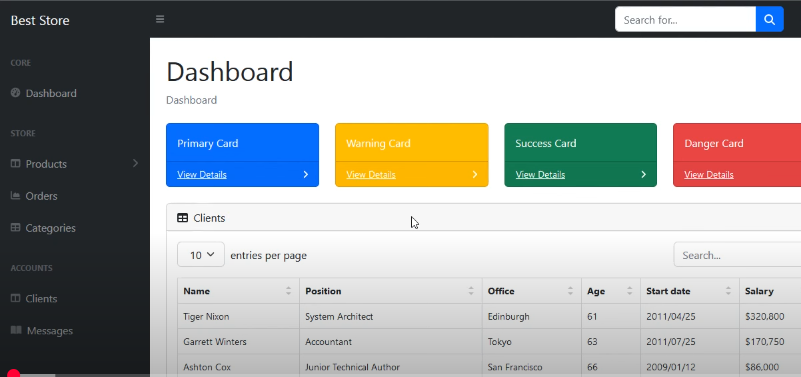Open View Details on Danger Card
This screenshot has width=801, height=377.
tap(709, 175)
